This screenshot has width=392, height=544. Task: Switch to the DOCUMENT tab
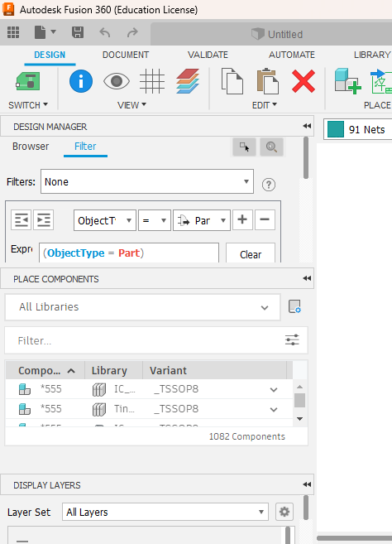tap(126, 55)
